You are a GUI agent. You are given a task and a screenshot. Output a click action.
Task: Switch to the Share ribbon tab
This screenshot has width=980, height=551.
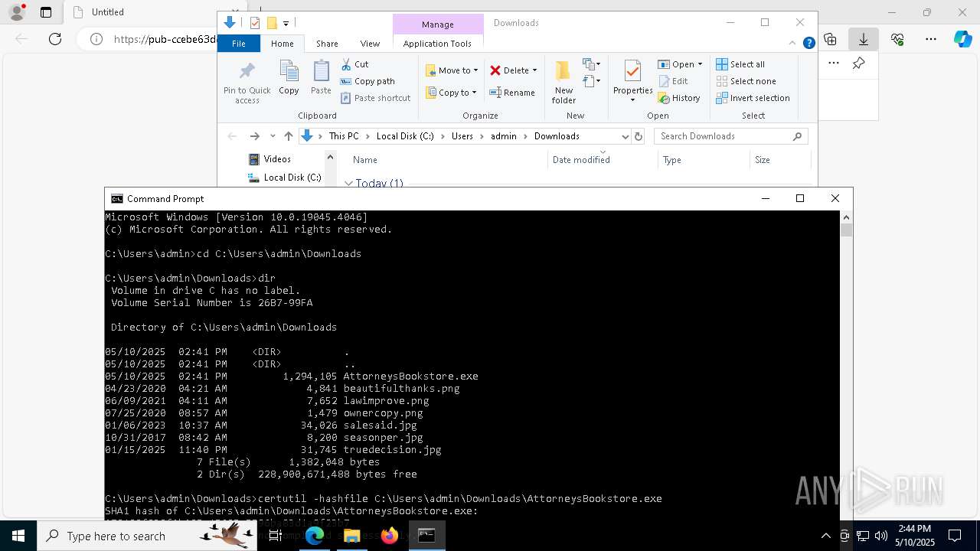pos(327,44)
